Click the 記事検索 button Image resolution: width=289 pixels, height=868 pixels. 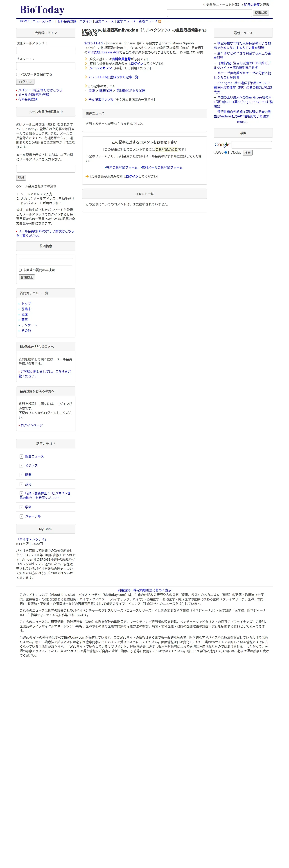coord(261,13)
